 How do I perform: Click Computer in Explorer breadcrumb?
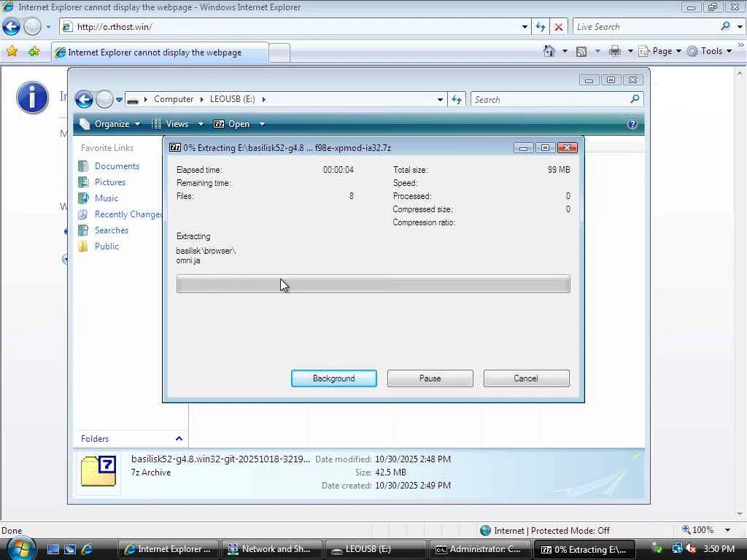point(174,99)
